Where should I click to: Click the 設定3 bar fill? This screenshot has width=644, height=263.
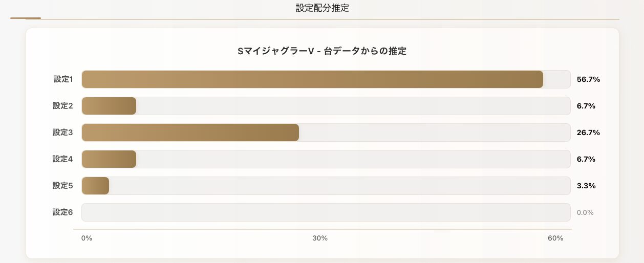(x=190, y=133)
